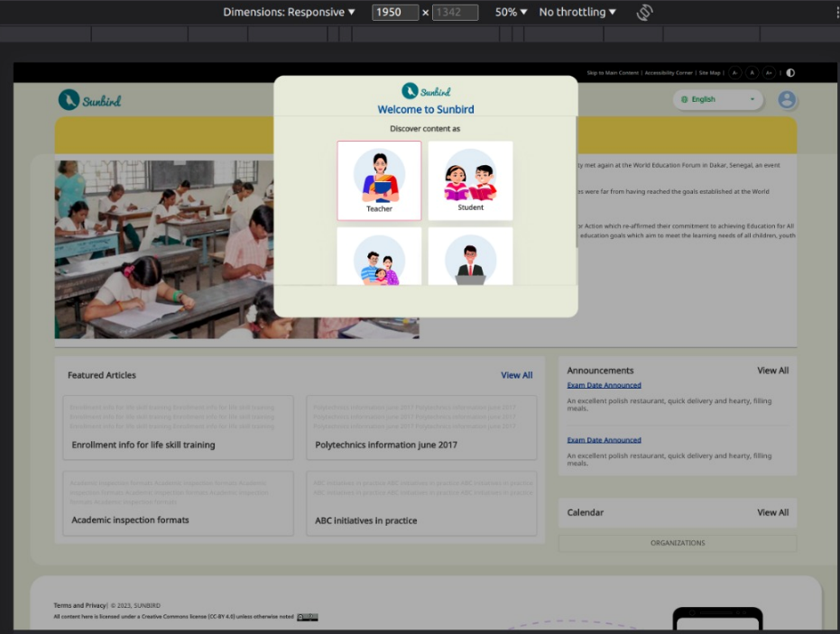Viewport: 840px width, 634px height.
Task: Click View All for Featured Articles
Action: click(516, 375)
